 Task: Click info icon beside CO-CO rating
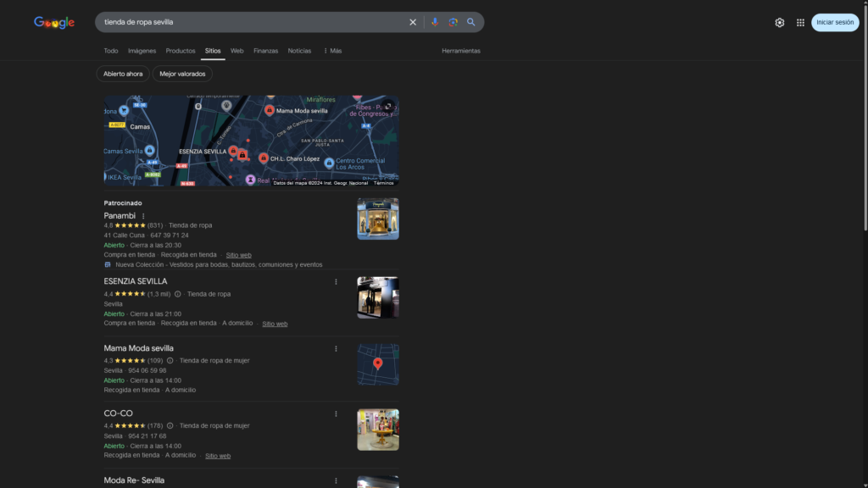pyautogui.click(x=170, y=426)
